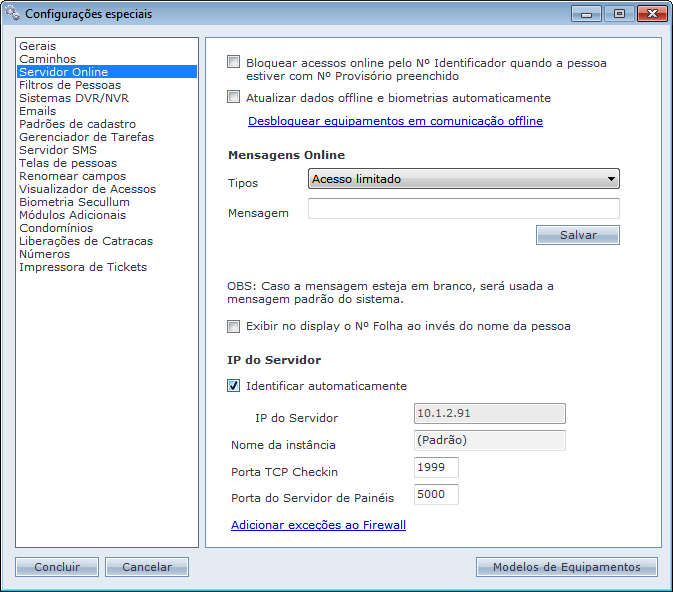The height and width of the screenshot is (592, 673).
Task: Click the gear icon in title bar
Action: click(x=13, y=14)
